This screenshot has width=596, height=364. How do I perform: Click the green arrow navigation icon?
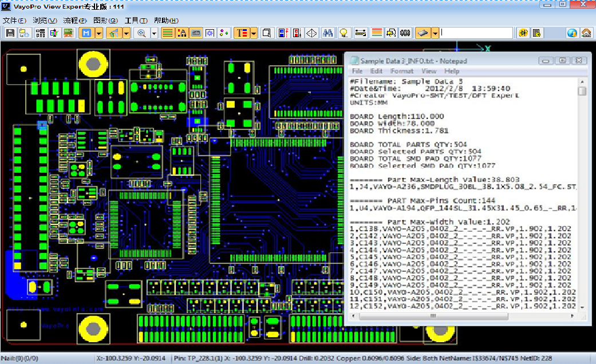click(x=114, y=33)
